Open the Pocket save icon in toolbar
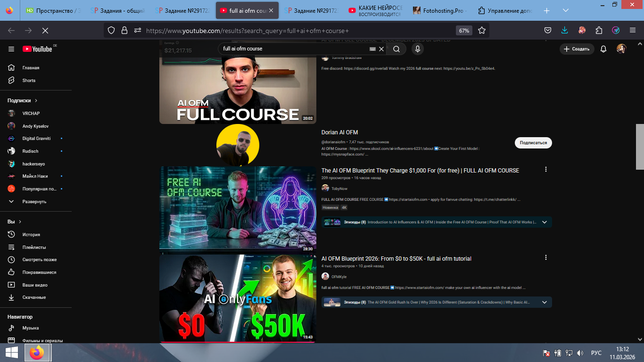 (548, 30)
